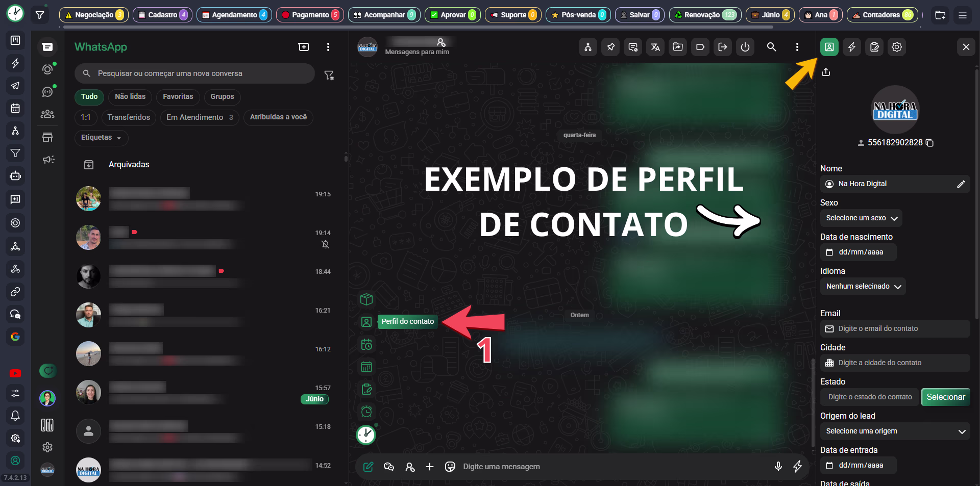Search within the conversation using magnifier icon

tap(771, 47)
